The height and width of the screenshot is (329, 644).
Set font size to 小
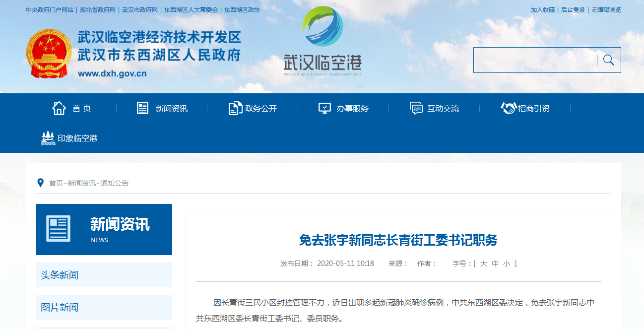507,263
